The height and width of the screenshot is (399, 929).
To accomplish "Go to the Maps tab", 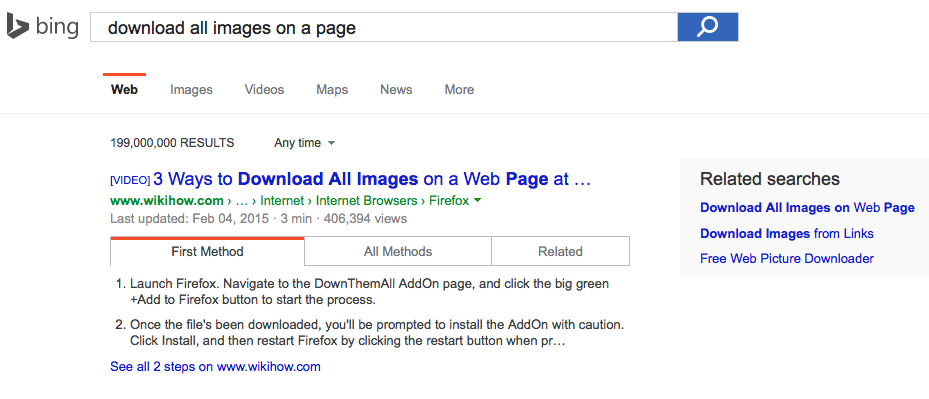I will point(332,90).
